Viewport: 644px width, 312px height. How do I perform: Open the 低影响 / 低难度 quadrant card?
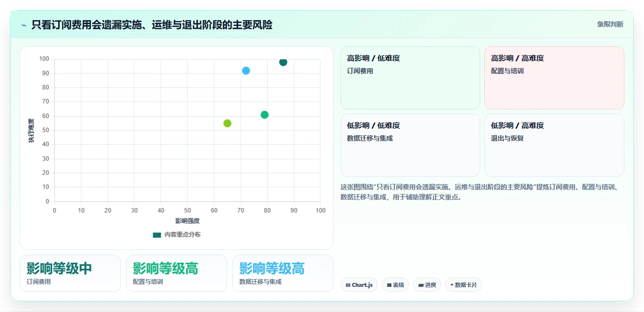[x=410, y=145]
